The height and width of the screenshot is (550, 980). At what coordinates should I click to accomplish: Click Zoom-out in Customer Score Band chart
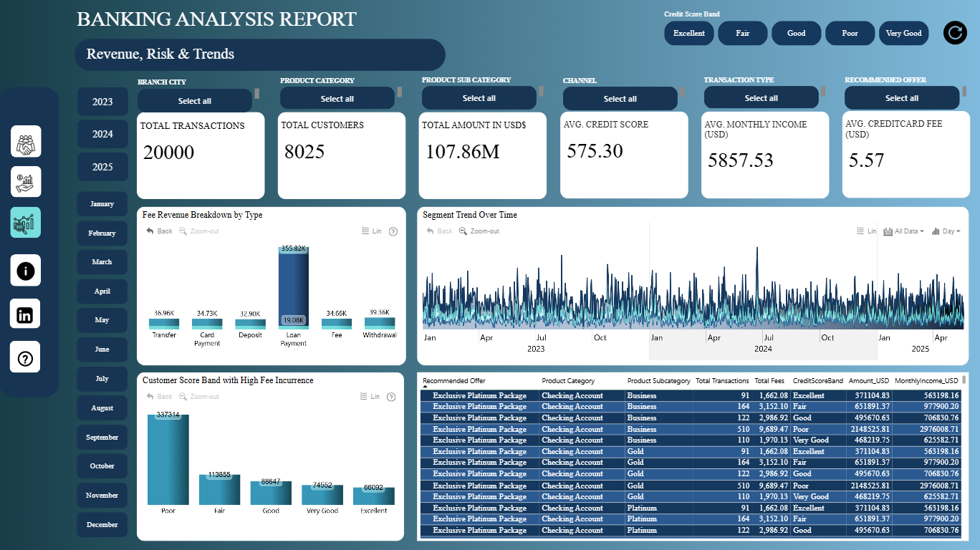(x=198, y=397)
